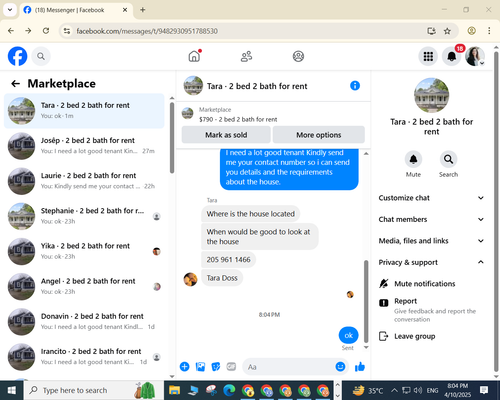Open Chrome profile avatar icon

pos(472,31)
